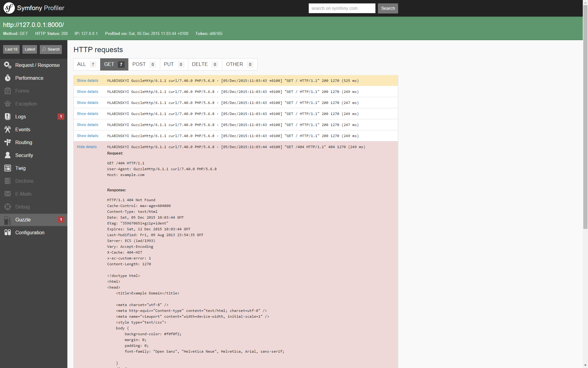
Task: Open the Events broadcast icon
Action: [8, 129]
